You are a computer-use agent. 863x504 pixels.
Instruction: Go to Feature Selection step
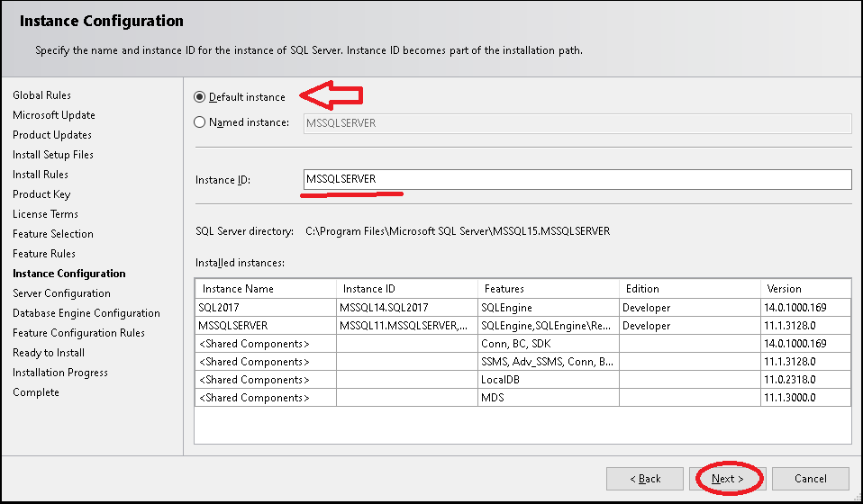tap(53, 234)
